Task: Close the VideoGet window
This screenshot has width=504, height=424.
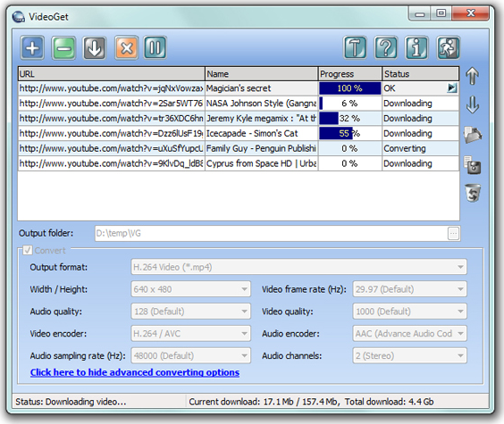Action: point(471,13)
